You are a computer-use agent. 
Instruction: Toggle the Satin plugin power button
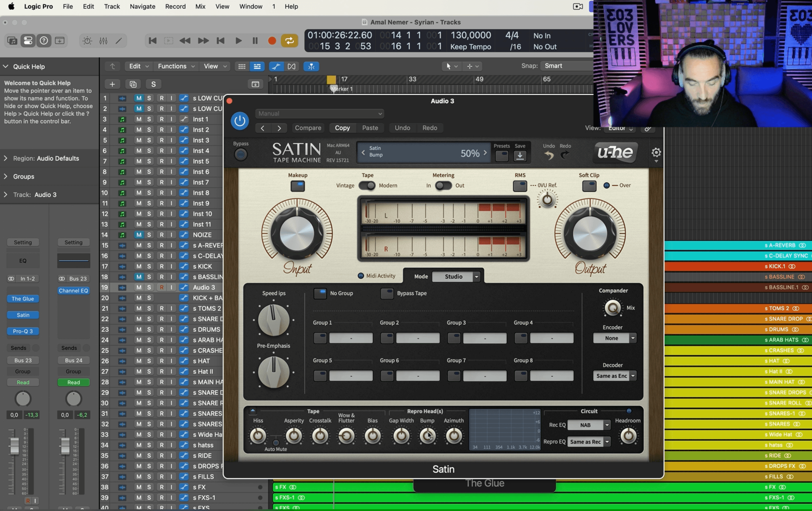[x=240, y=121]
